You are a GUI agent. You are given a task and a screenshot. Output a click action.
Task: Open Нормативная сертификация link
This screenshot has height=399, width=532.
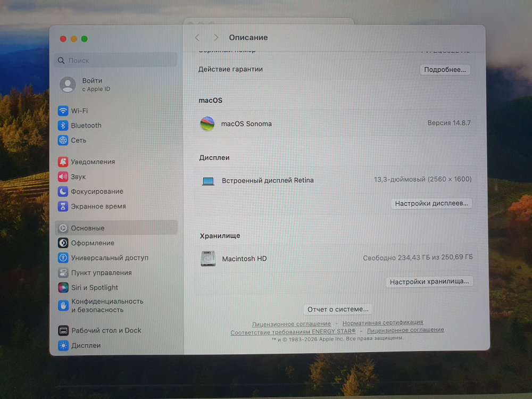pos(383,322)
